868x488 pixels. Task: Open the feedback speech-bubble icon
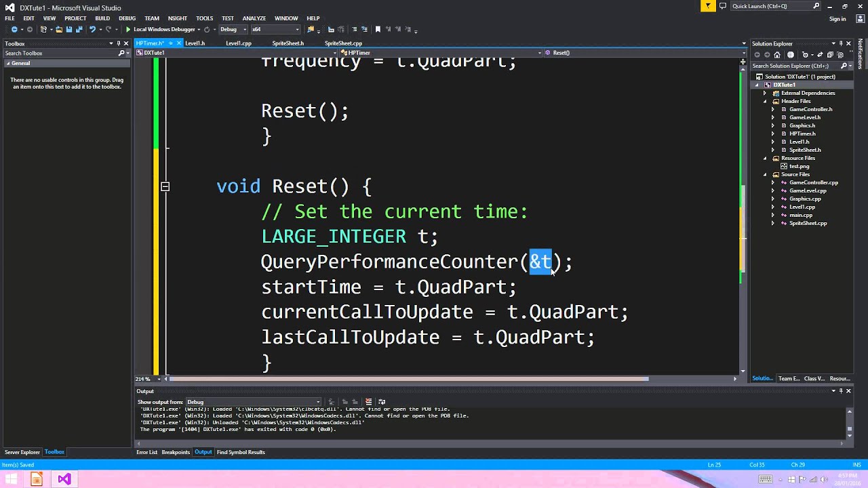[723, 6]
